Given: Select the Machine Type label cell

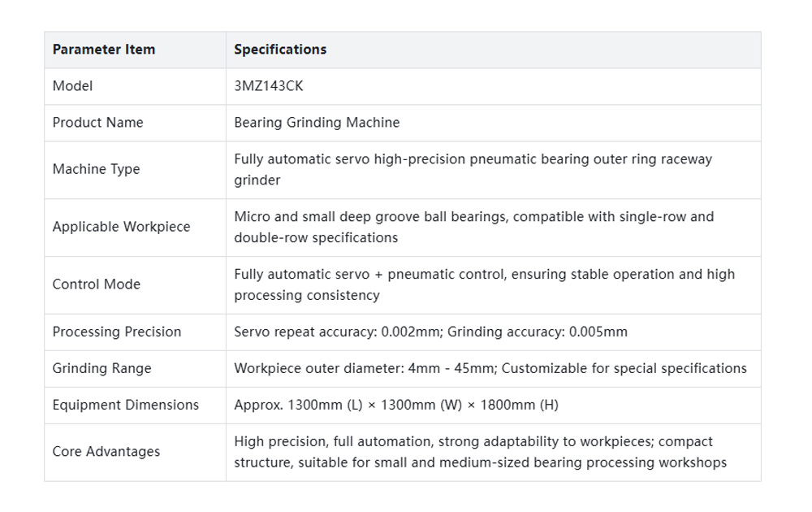Looking at the screenshot, I should point(135,170).
